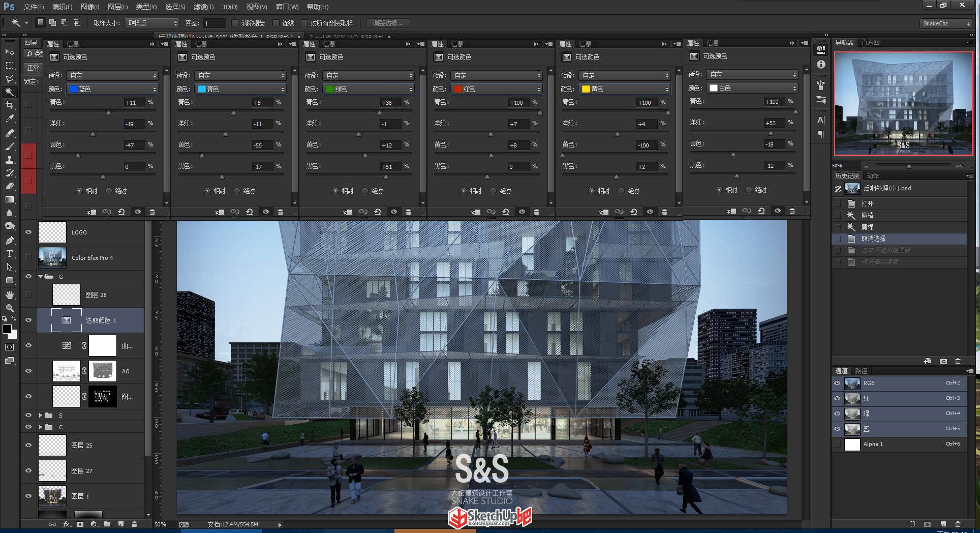The height and width of the screenshot is (533, 980).
Task: Select the Clone Stamp tool
Action: 10,160
